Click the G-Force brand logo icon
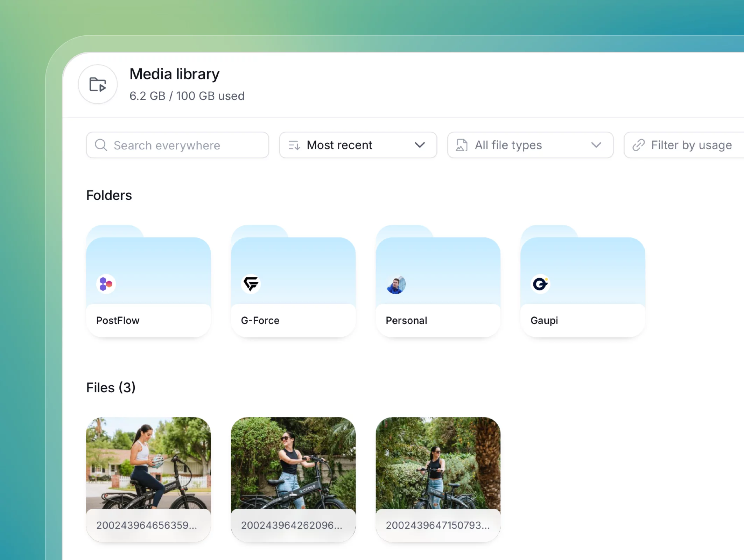 point(251,283)
